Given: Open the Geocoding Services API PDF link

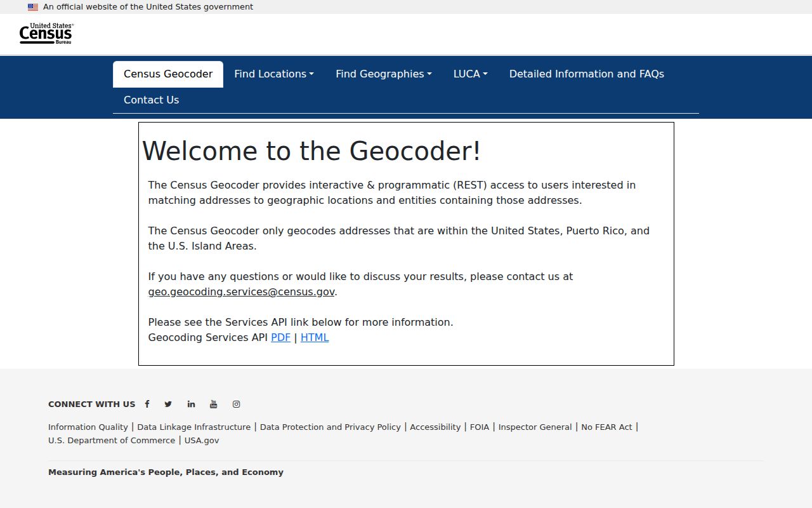Looking at the screenshot, I should 280,337.
